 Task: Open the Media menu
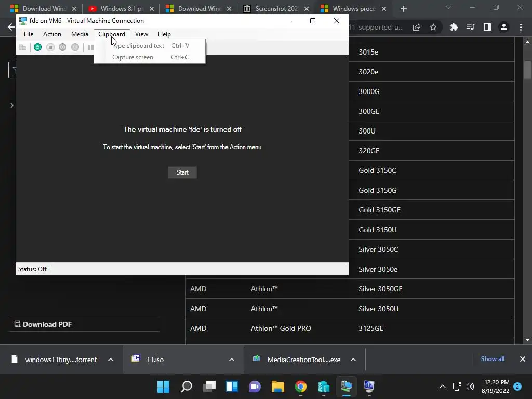coord(79,34)
